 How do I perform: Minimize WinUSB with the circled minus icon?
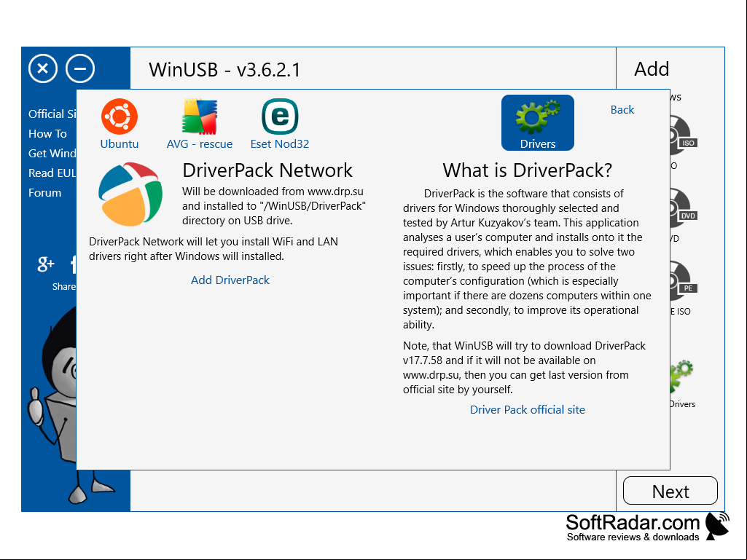80,68
